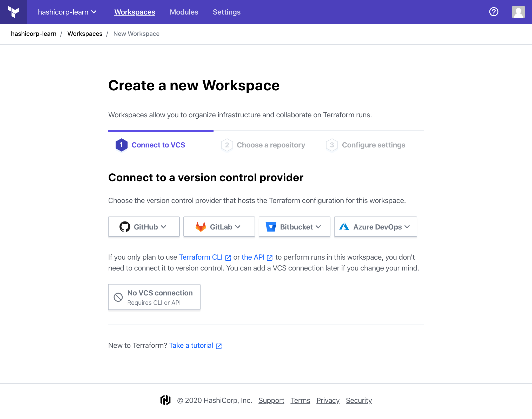Click the no-connection circle slash icon
This screenshot has height=419, width=532.
(118, 297)
